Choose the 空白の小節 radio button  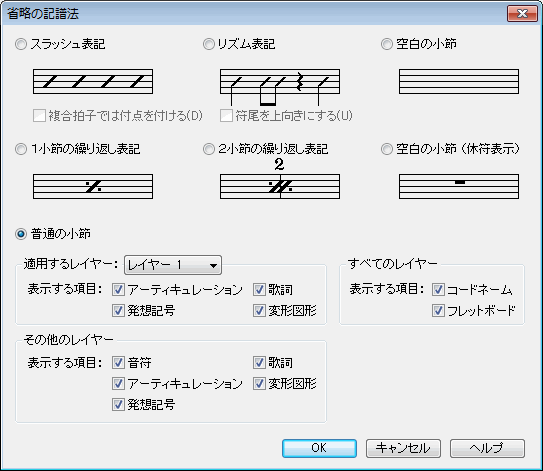(386, 44)
